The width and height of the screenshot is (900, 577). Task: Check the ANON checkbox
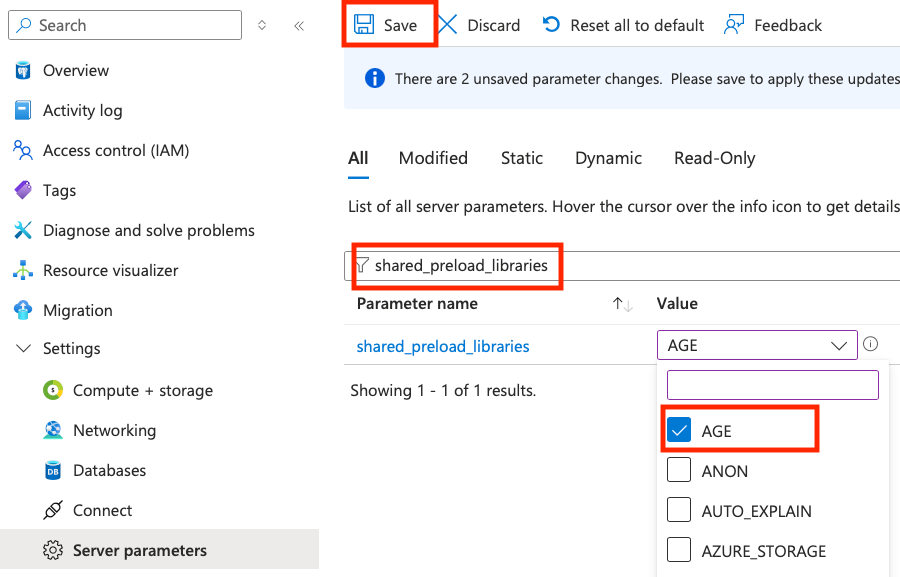coord(679,470)
